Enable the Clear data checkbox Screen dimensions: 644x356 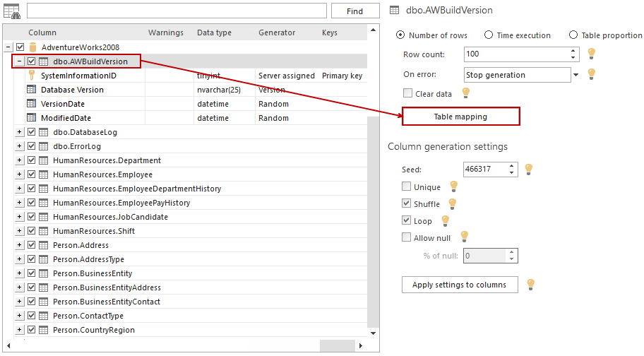click(407, 93)
